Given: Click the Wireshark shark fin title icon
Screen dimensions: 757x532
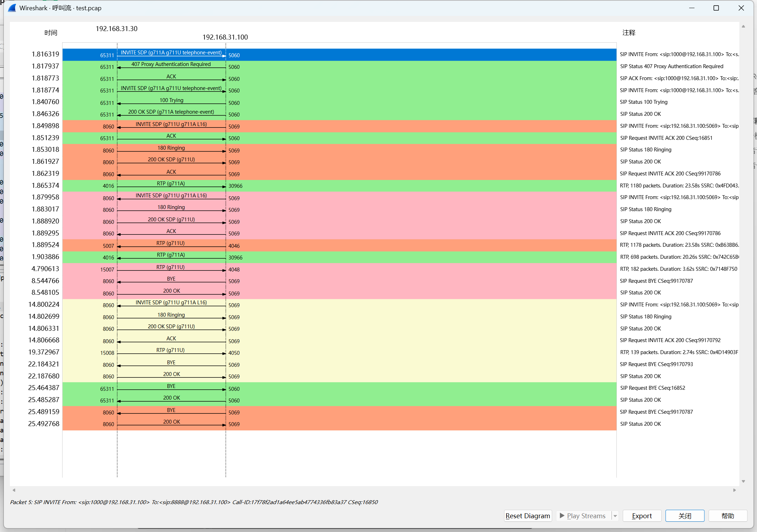Looking at the screenshot, I should tap(12, 8).
